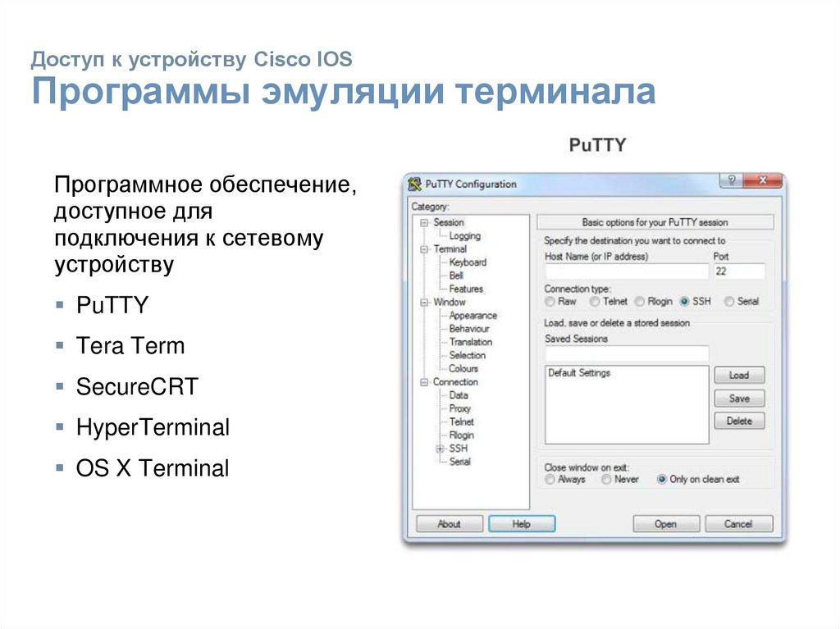Click the Load button

click(x=739, y=375)
